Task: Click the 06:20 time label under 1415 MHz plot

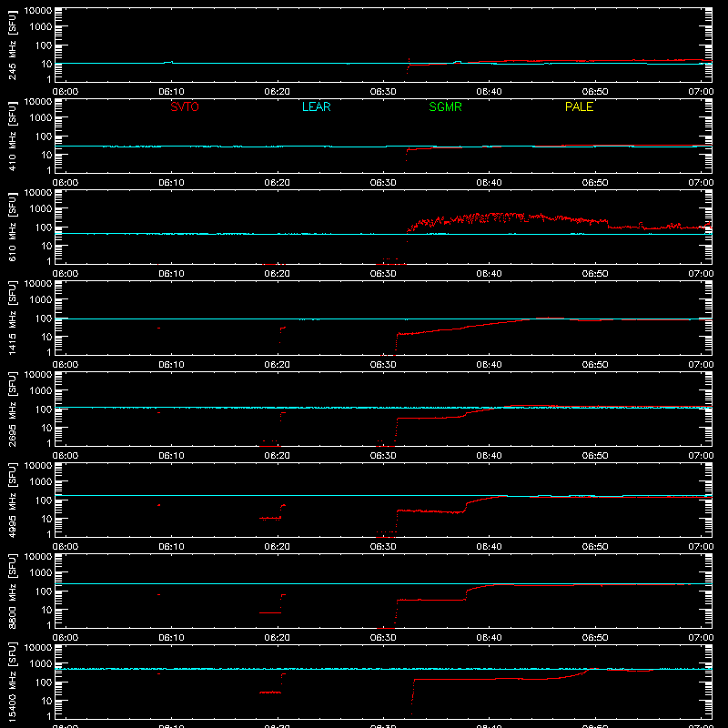Action: [x=278, y=365]
